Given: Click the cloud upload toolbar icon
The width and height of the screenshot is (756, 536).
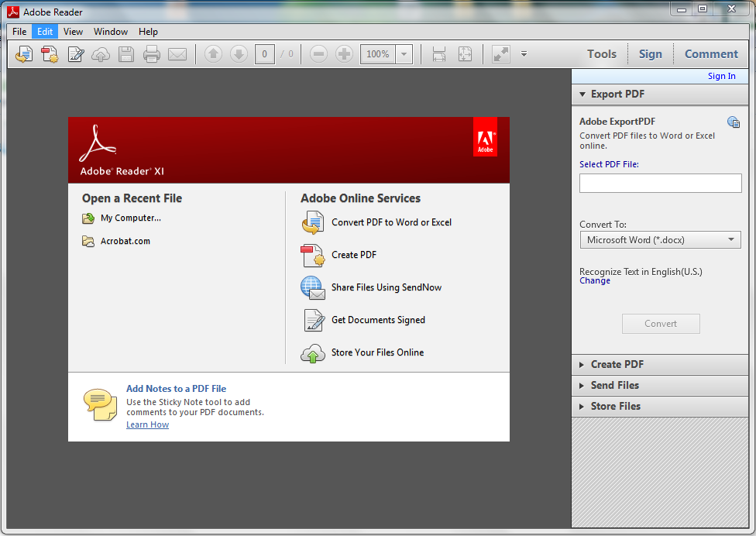Looking at the screenshot, I should click(x=101, y=54).
